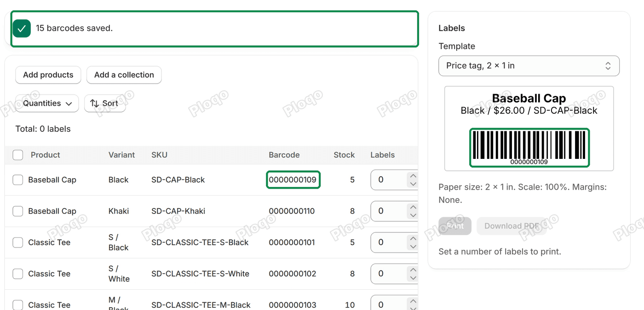644x310 pixels.
Task: Click the Product column header
Action: click(46, 155)
